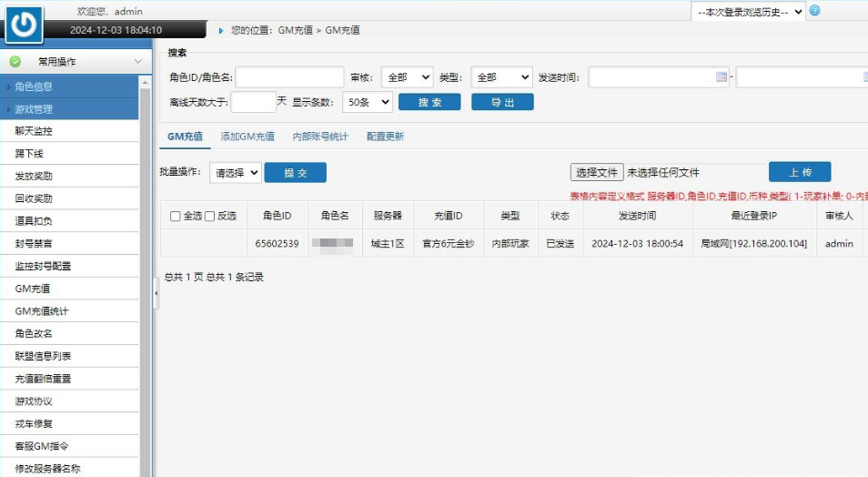Expand the 角色信息 menu group
Image resolution: width=868 pixels, height=477 pixels.
(x=69, y=86)
